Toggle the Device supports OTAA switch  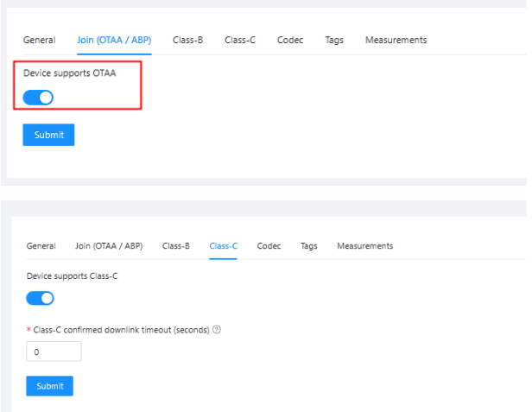[x=40, y=97]
